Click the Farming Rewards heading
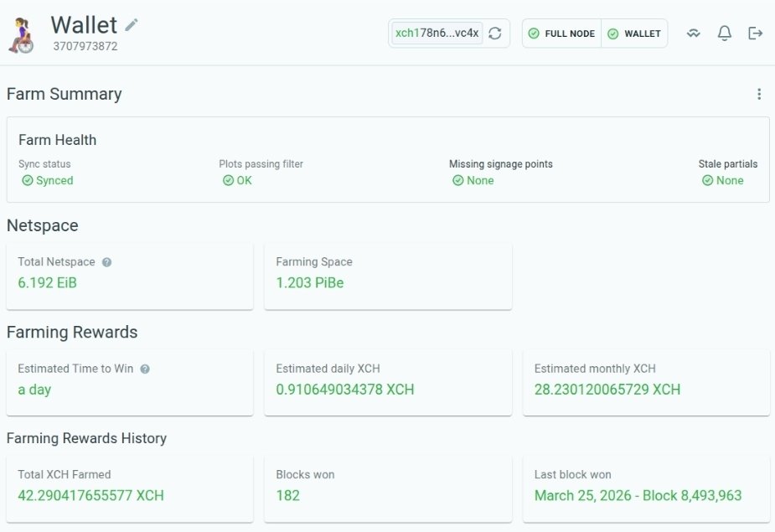The height and width of the screenshot is (532, 775). tap(72, 333)
